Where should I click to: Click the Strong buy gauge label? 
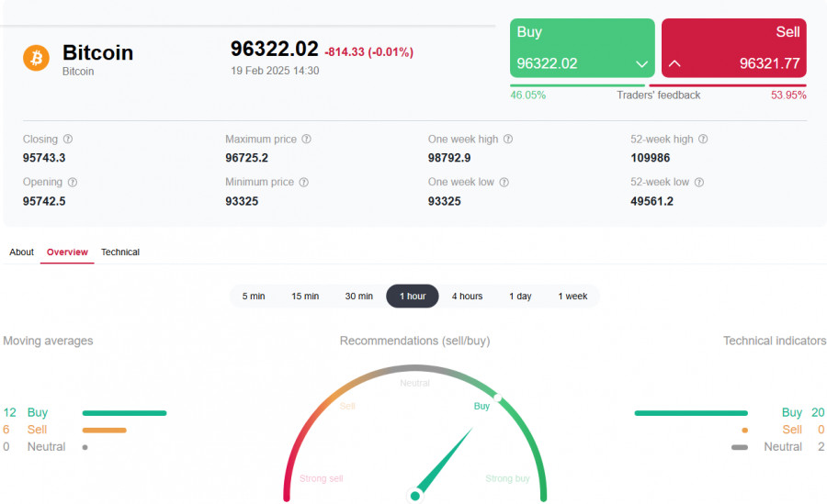coord(507,478)
